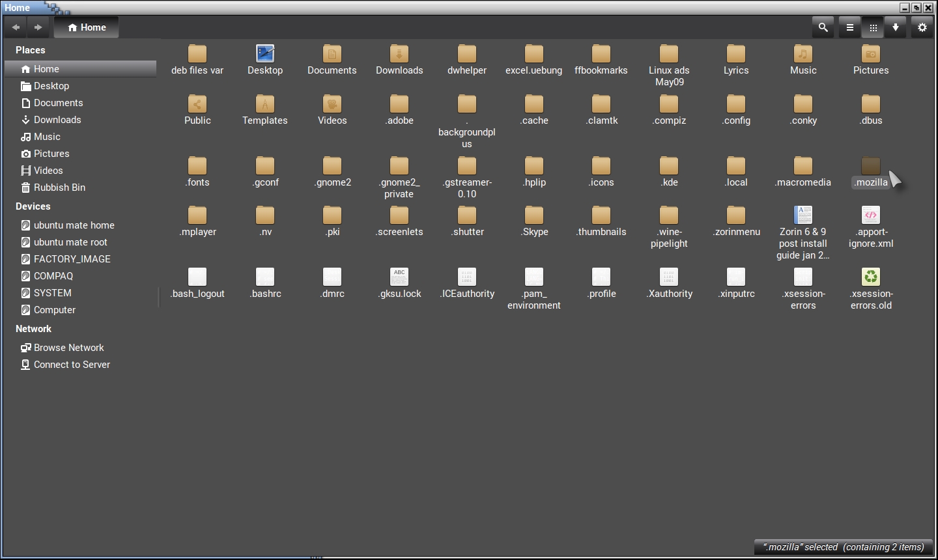
Task: Switch to list view
Action: coord(849,27)
